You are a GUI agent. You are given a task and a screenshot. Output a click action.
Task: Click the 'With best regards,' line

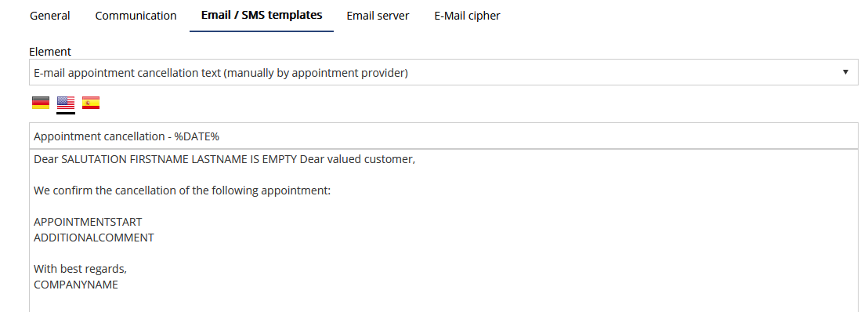[80, 270]
